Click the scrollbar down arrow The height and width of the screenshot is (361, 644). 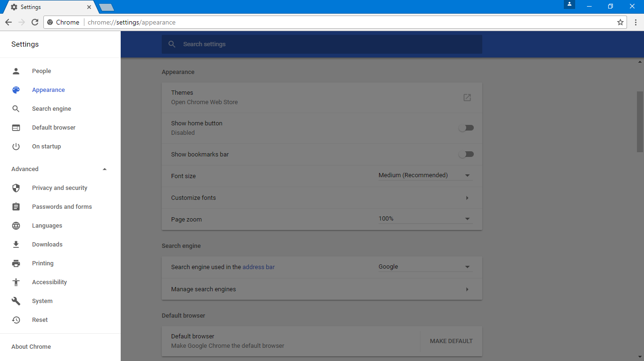coord(640,357)
